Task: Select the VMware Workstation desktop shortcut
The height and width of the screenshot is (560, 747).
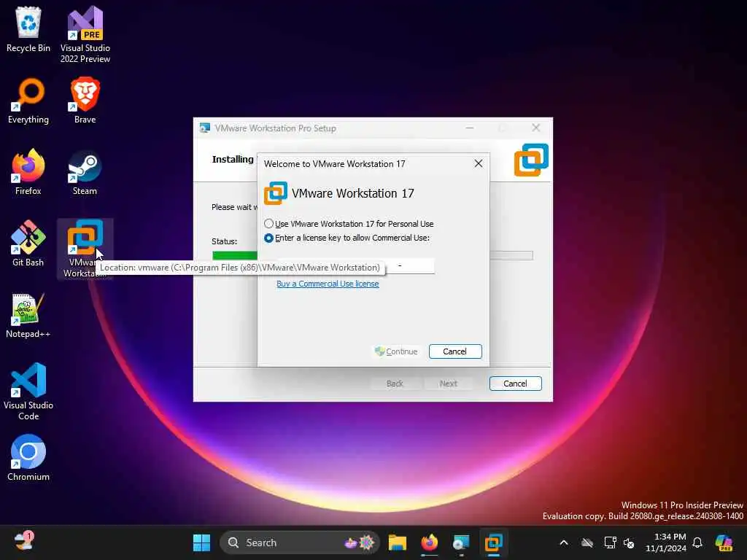Action: (85, 249)
